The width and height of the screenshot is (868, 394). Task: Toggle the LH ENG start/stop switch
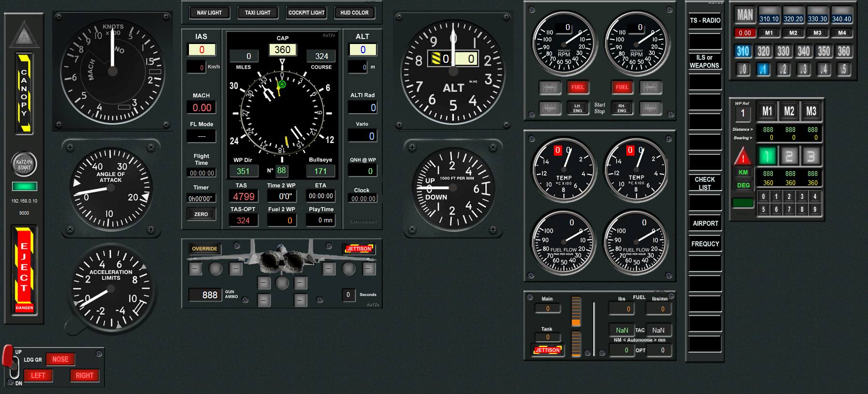click(577, 108)
